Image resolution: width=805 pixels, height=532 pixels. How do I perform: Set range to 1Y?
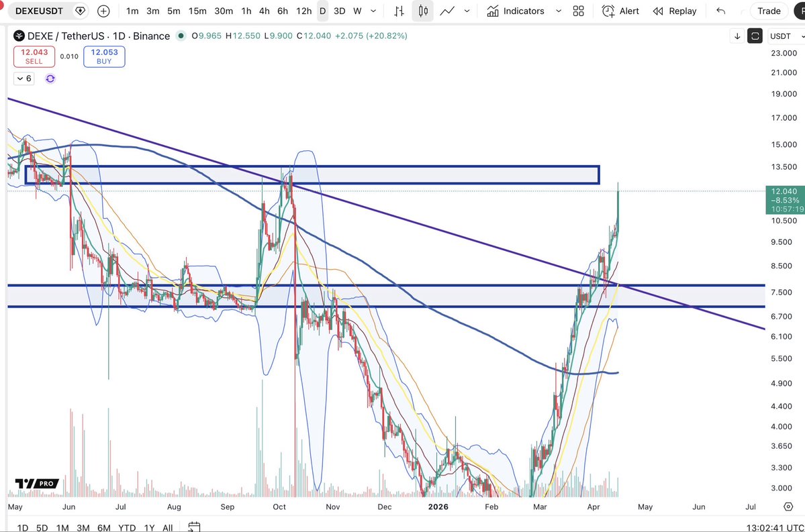[149, 527]
